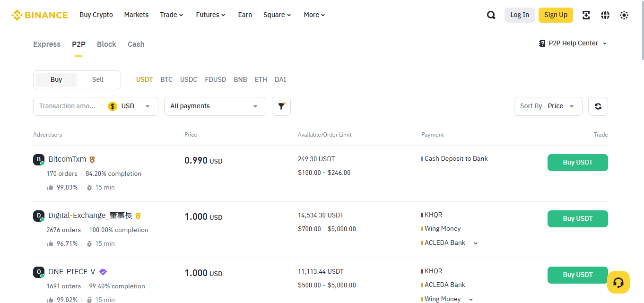Select the P2P tab

78,44
